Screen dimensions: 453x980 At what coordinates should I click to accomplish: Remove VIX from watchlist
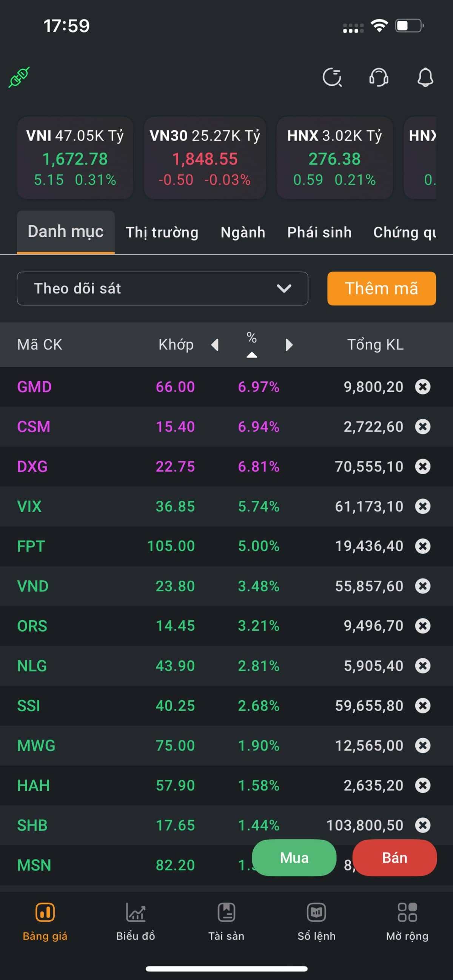[422, 506]
